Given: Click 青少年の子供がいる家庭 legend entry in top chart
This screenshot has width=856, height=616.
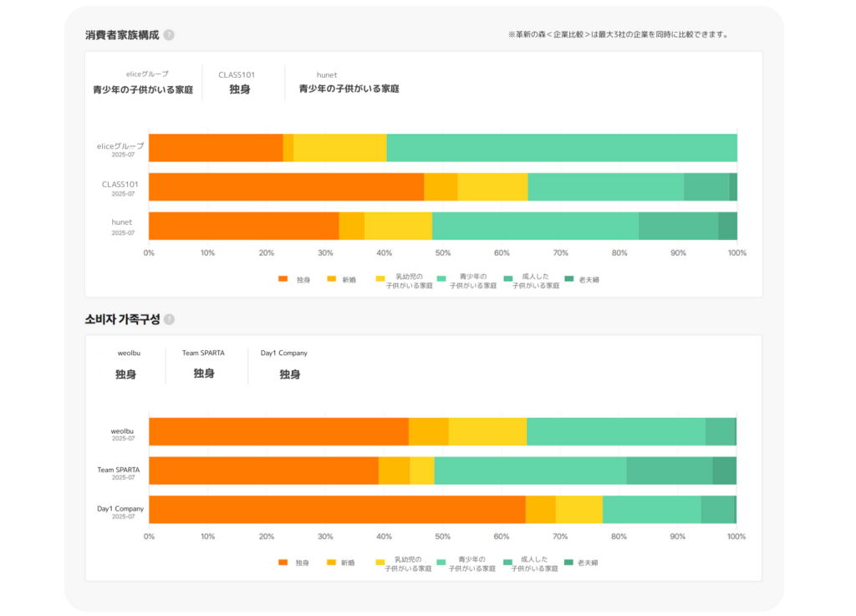Looking at the screenshot, I should coord(466,281).
